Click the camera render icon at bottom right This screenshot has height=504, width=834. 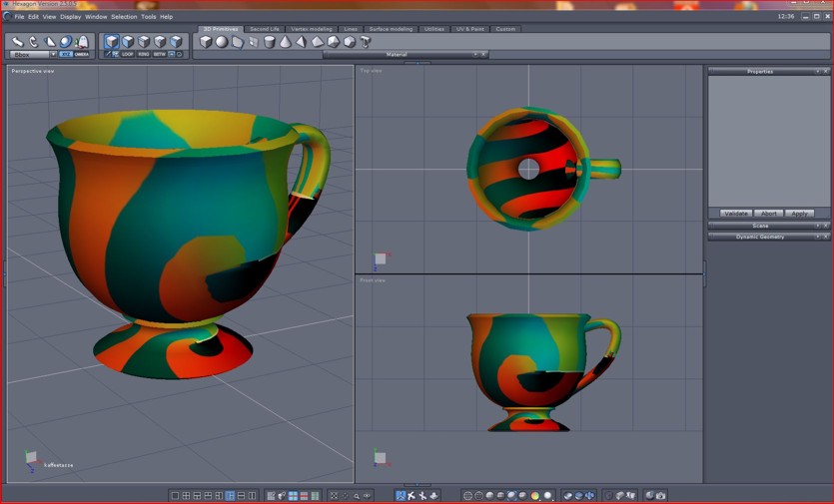(x=660, y=495)
